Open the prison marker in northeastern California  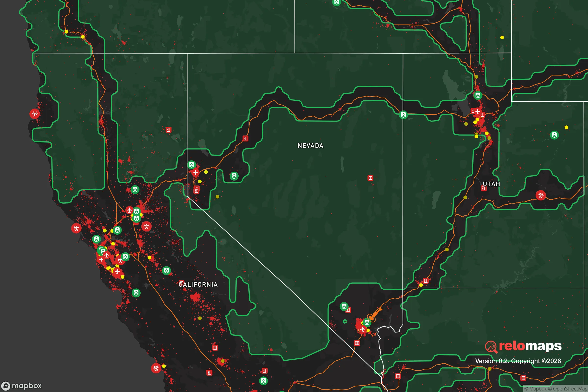point(169,130)
